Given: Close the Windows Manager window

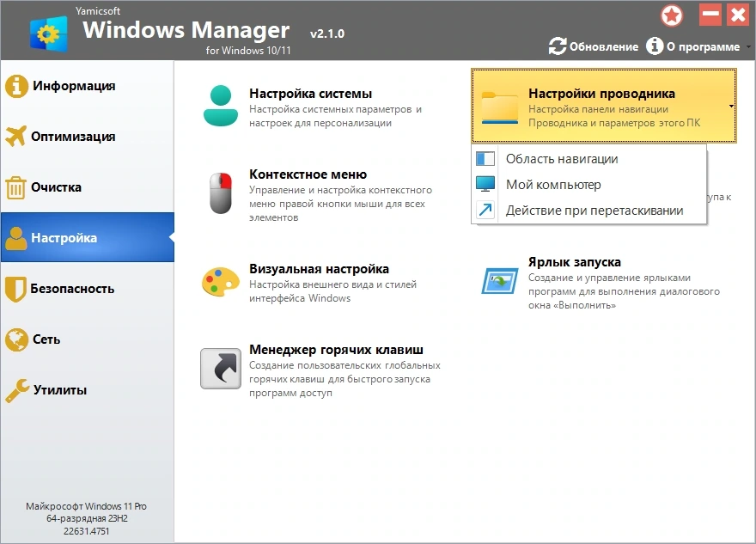Looking at the screenshot, I should 738,15.
